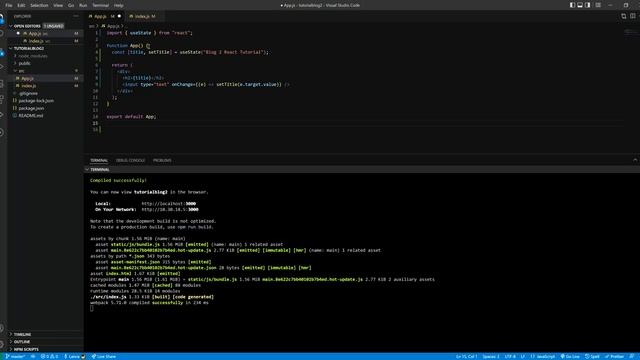This screenshot has width=640, height=360.
Task: Toggle the secondary side bar layout icon
Action: tap(588, 5)
